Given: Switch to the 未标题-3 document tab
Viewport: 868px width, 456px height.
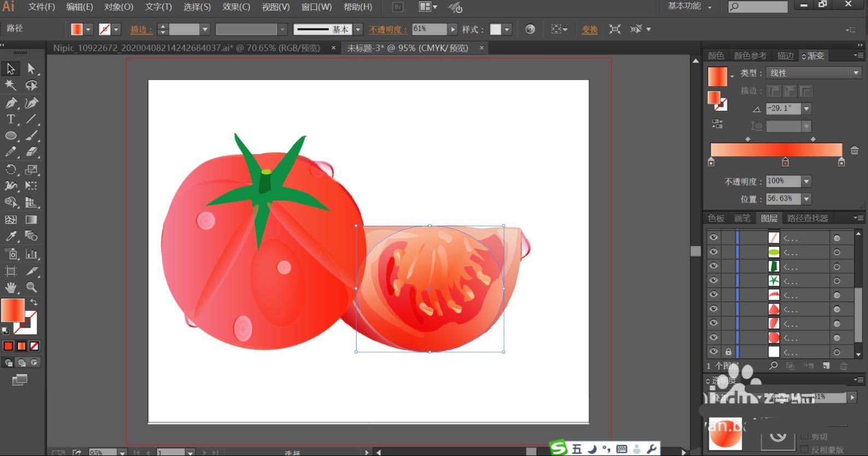Looking at the screenshot, I should coord(407,48).
